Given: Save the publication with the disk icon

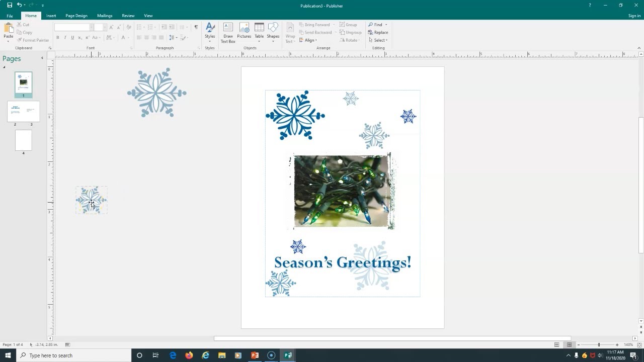Looking at the screenshot, I should pos(9,5).
